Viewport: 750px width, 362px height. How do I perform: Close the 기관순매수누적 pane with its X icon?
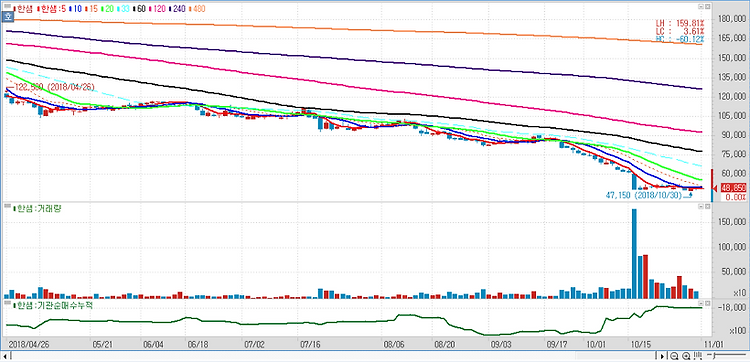(707, 303)
